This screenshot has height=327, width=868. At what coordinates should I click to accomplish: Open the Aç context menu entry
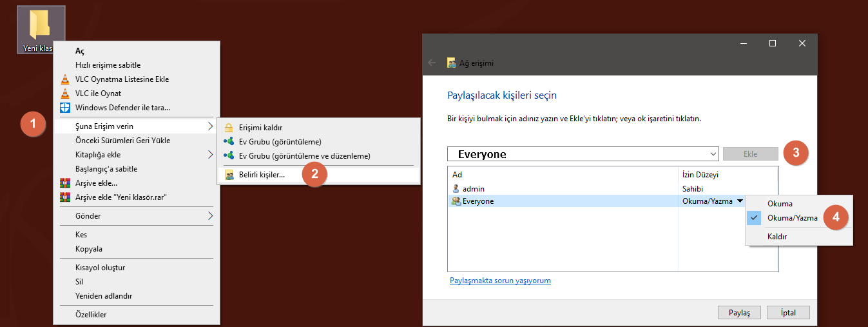pyautogui.click(x=137, y=51)
